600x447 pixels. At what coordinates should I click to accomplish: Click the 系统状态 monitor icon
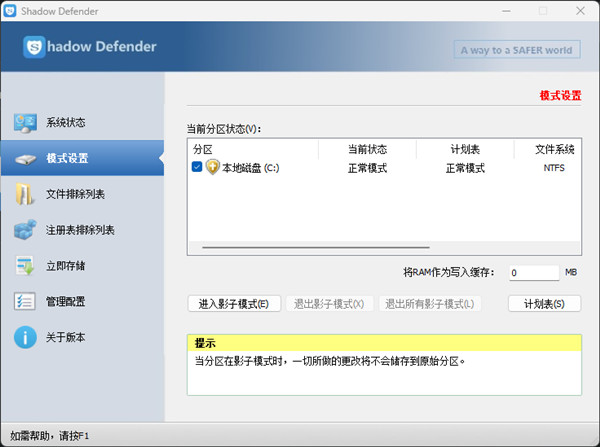click(x=25, y=123)
